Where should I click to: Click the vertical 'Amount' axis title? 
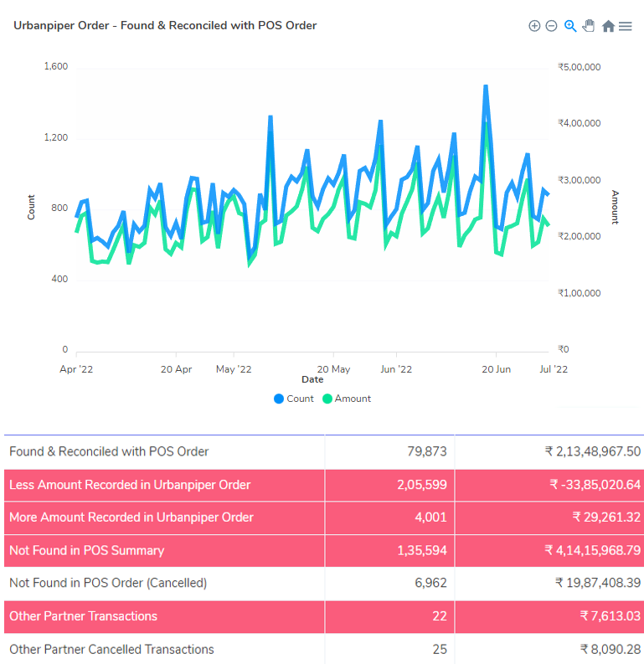point(615,207)
